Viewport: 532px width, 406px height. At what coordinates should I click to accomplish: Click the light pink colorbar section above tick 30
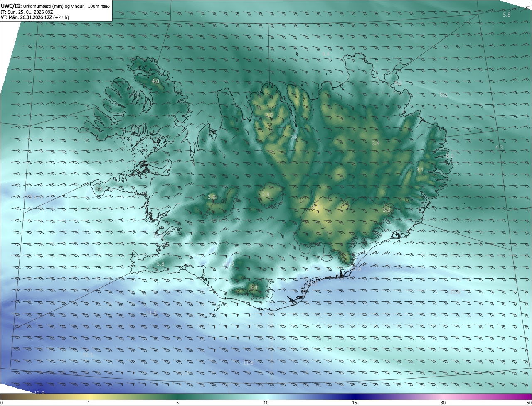click(x=443, y=396)
